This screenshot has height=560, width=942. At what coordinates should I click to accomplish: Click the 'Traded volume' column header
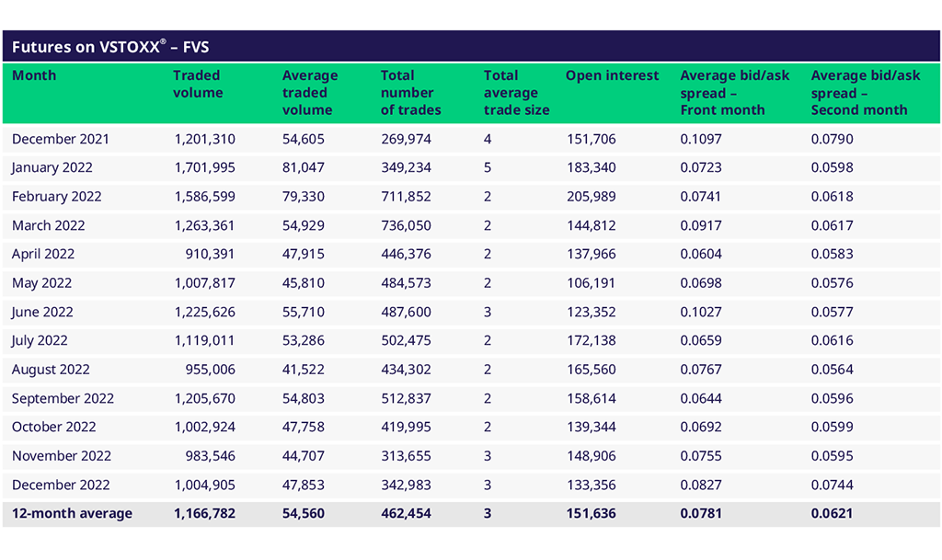[x=198, y=84]
